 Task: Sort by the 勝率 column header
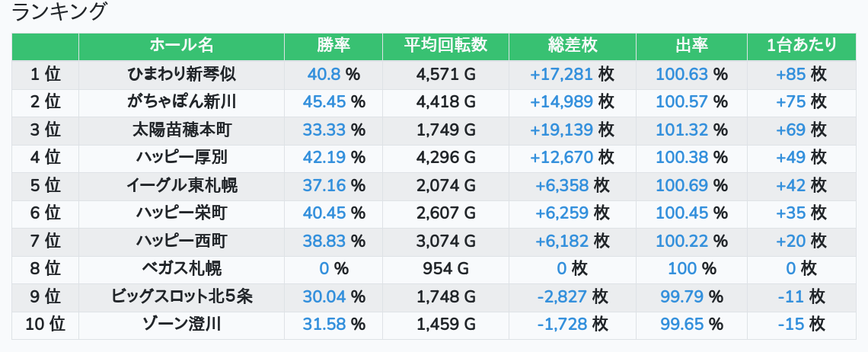coord(333,46)
